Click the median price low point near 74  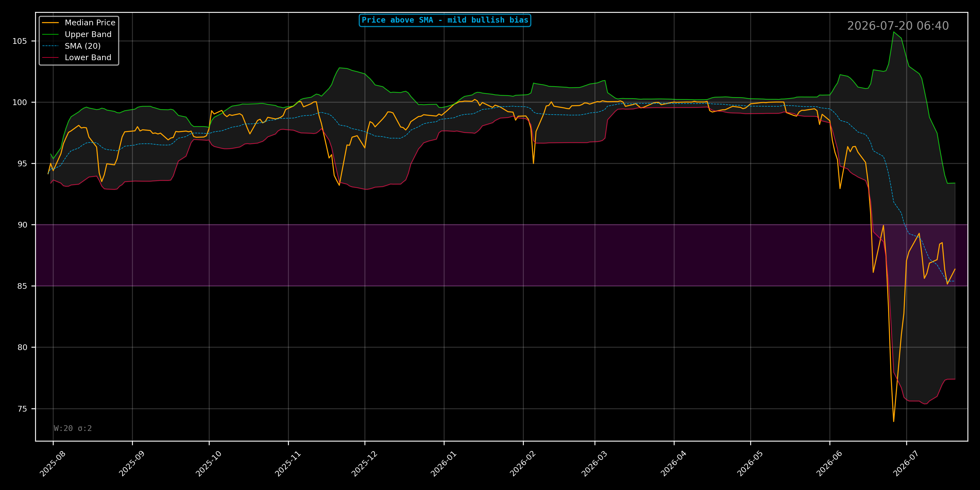pyautogui.click(x=894, y=421)
